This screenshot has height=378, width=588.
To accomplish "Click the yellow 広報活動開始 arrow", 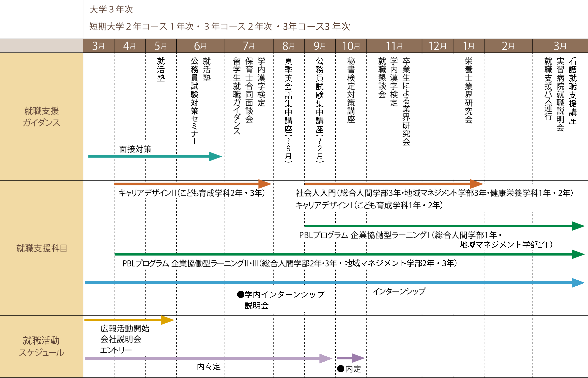I will click(x=129, y=320).
